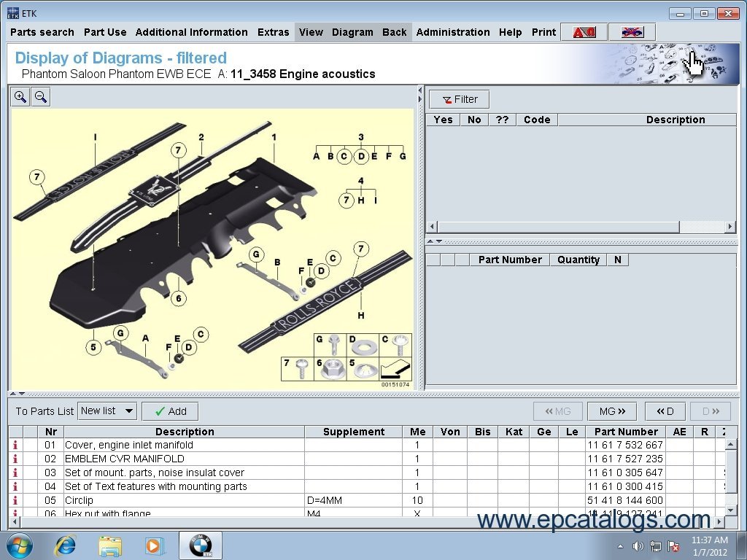Click the red A toolbar icon
This screenshot has width=747, height=560.
click(584, 32)
